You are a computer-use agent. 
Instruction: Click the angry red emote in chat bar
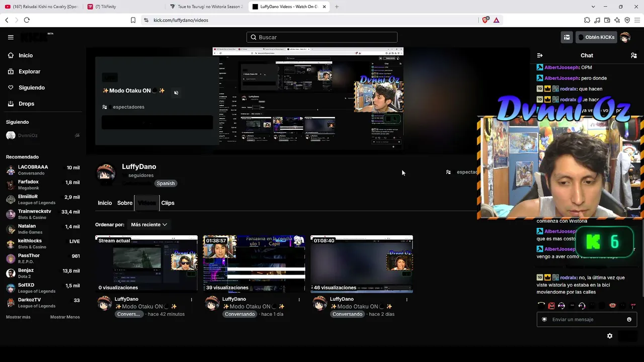551,305
